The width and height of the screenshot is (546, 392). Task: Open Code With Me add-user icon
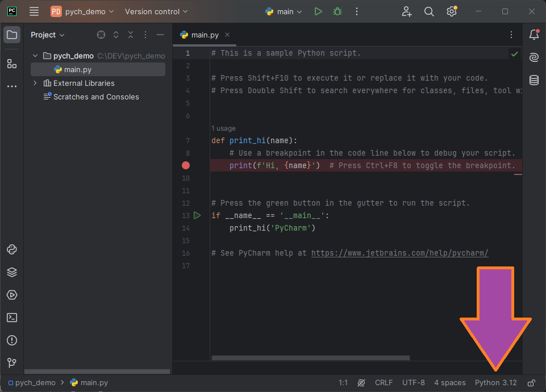point(406,11)
